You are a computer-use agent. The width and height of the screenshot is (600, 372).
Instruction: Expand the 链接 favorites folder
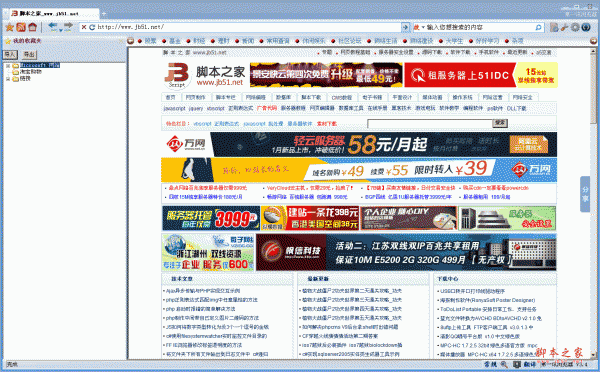point(8,78)
